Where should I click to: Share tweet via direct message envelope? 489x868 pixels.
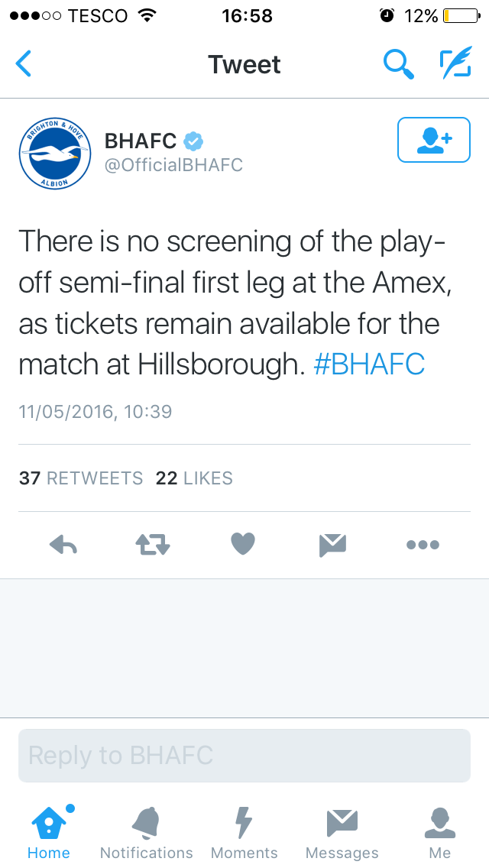[332, 545]
